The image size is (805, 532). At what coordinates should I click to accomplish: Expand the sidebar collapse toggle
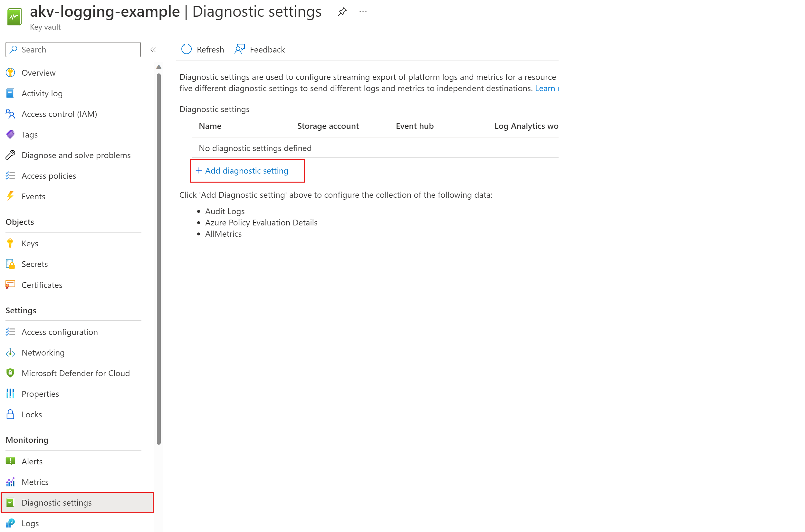pyautogui.click(x=153, y=50)
